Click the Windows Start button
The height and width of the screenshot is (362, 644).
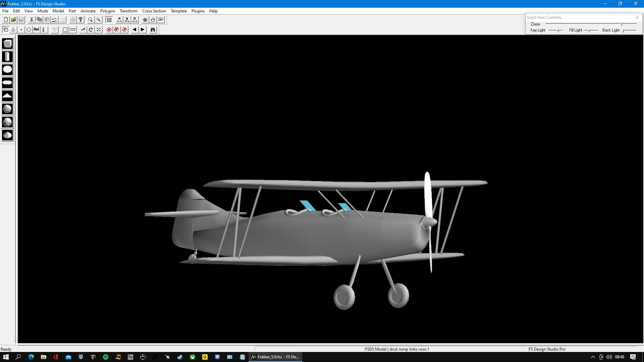pos(6,357)
